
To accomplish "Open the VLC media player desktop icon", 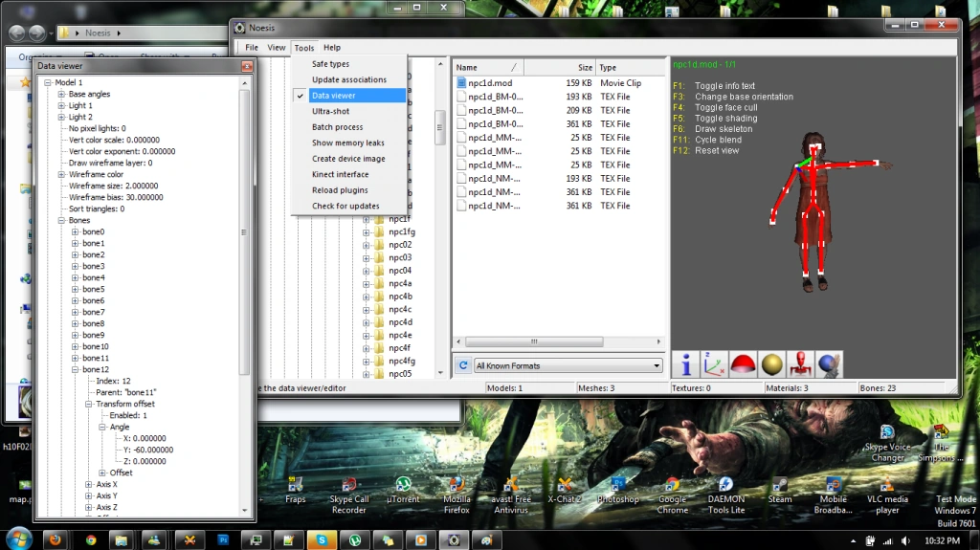I will pos(887,495).
